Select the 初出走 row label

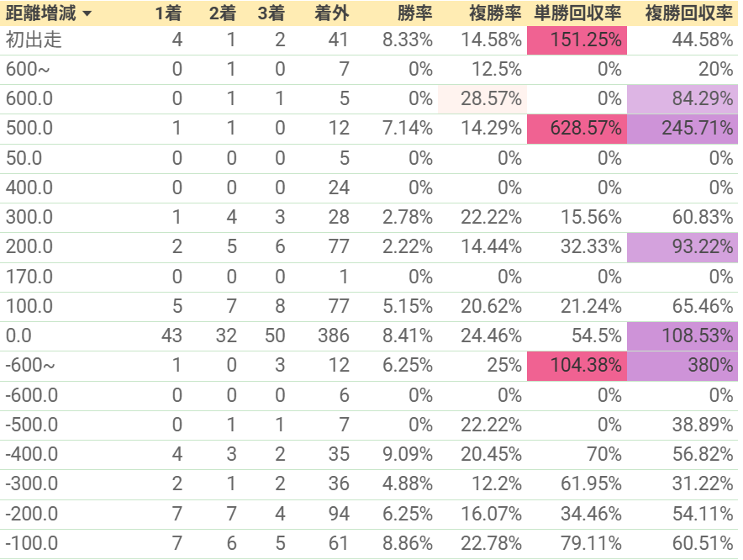coord(34,40)
